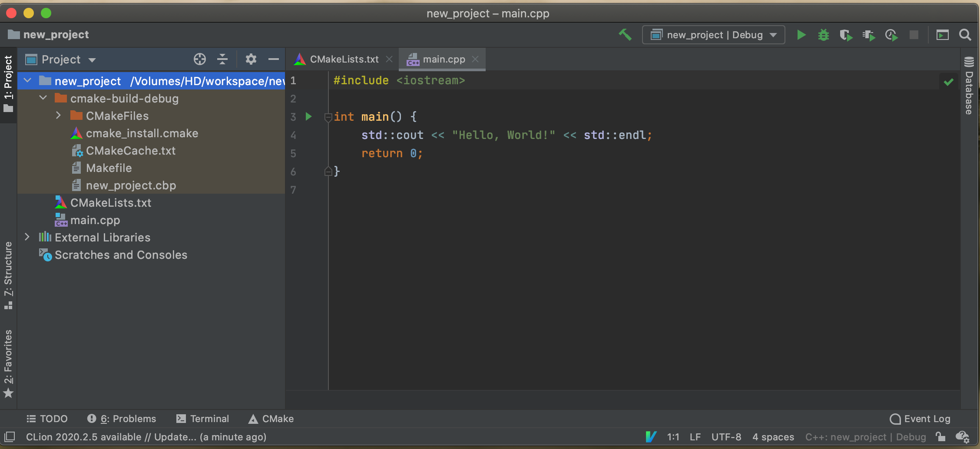Switch to the CMakeLists.txt editor tab
This screenshot has height=449, width=980.
tap(344, 59)
